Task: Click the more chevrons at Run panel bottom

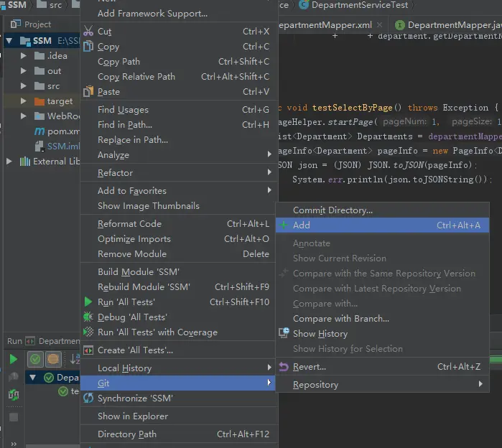Action: click(x=14, y=444)
